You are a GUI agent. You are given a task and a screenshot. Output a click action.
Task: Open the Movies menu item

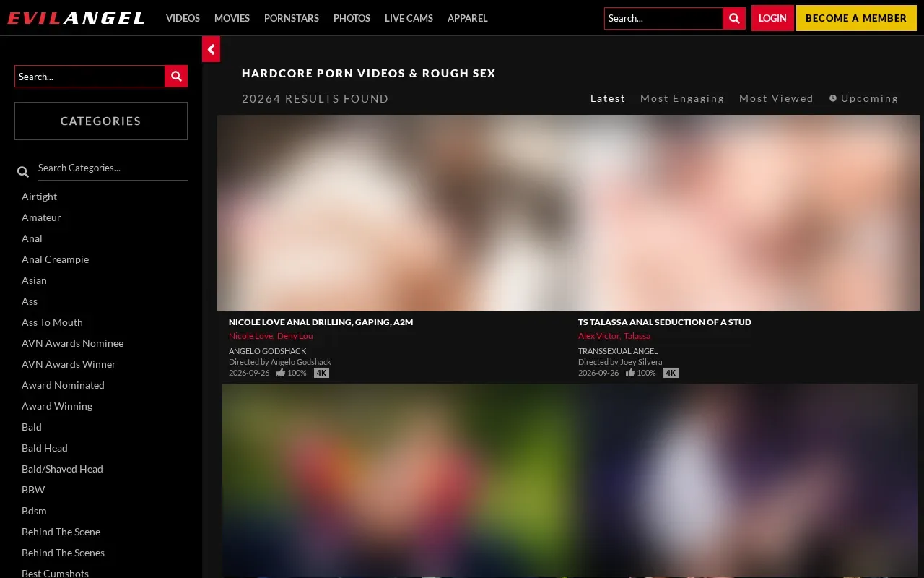coord(232,18)
